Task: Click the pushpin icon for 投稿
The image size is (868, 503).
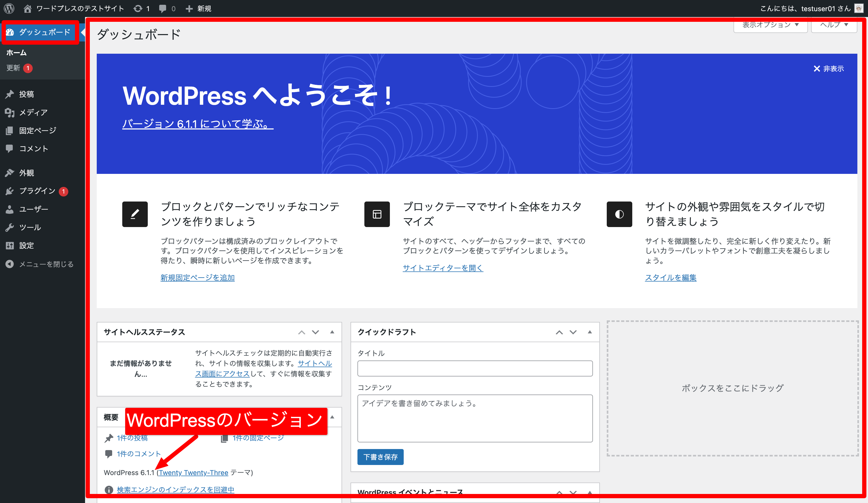Action: click(x=10, y=94)
